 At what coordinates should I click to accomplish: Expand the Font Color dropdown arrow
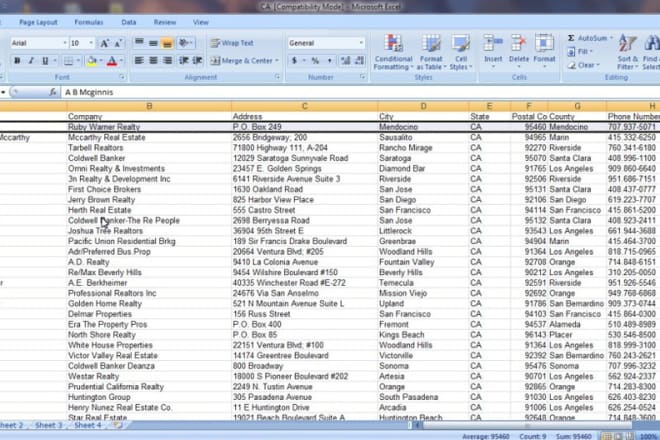(x=121, y=61)
